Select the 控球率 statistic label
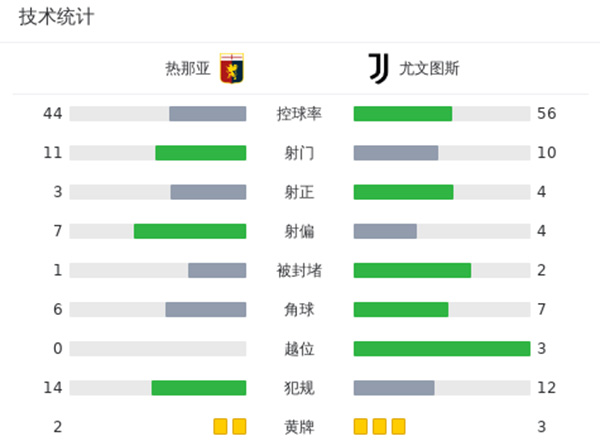The image size is (600, 442). click(x=300, y=114)
